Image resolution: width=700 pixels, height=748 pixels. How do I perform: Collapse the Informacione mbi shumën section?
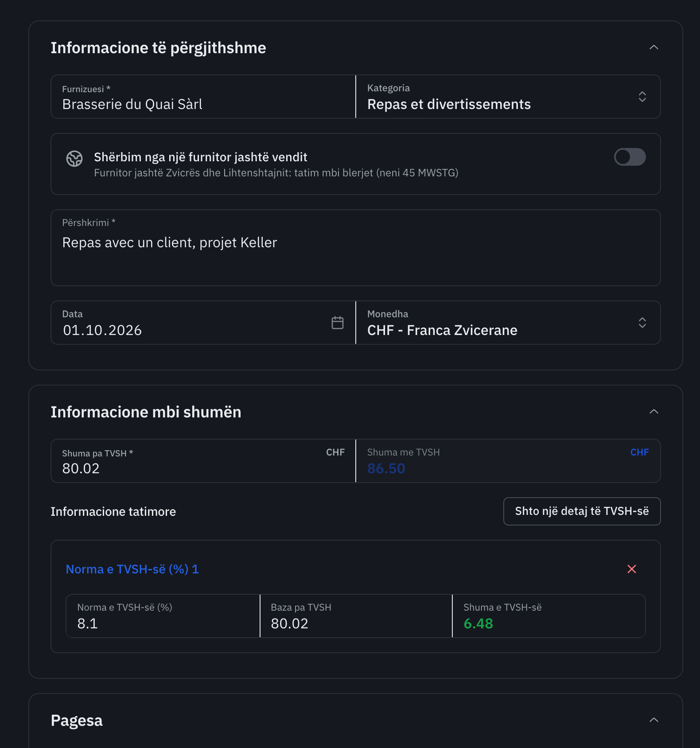tap(654, 412)
